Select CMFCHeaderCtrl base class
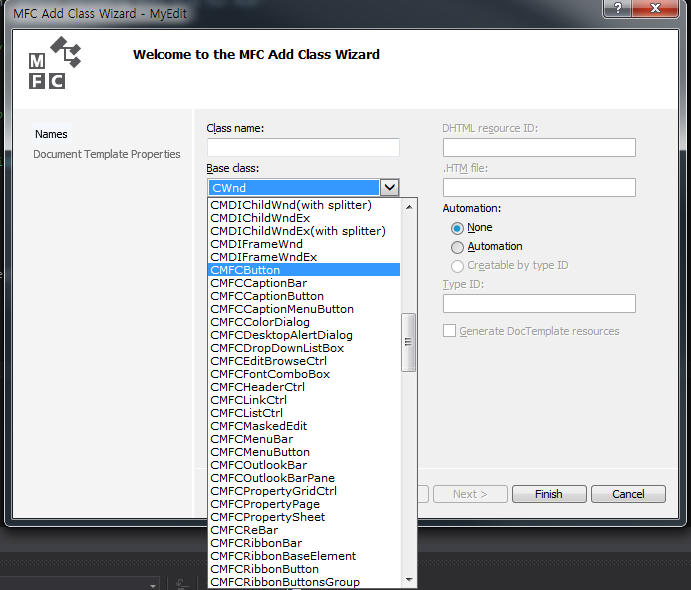The width and height of the screenshot is (691, 590). [304, 387]
